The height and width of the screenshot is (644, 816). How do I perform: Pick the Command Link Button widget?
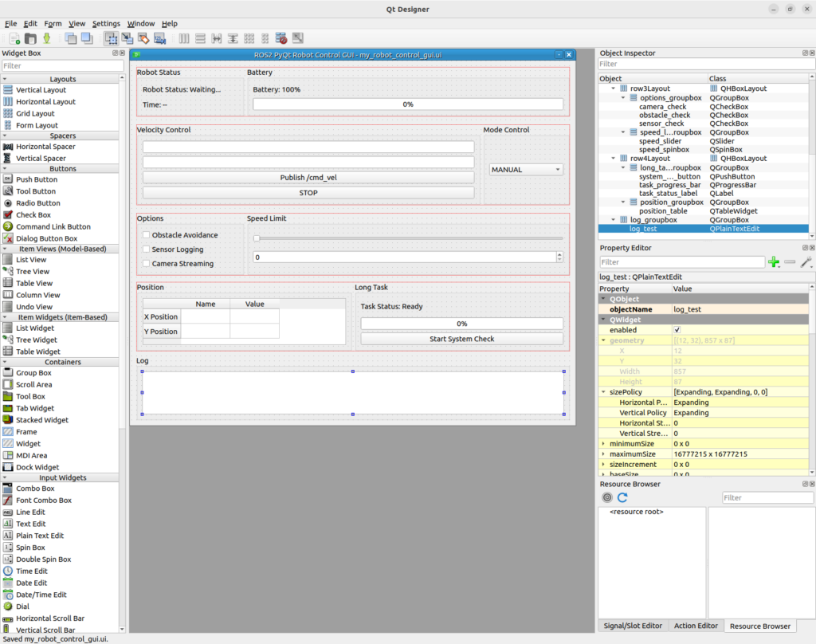53,226
